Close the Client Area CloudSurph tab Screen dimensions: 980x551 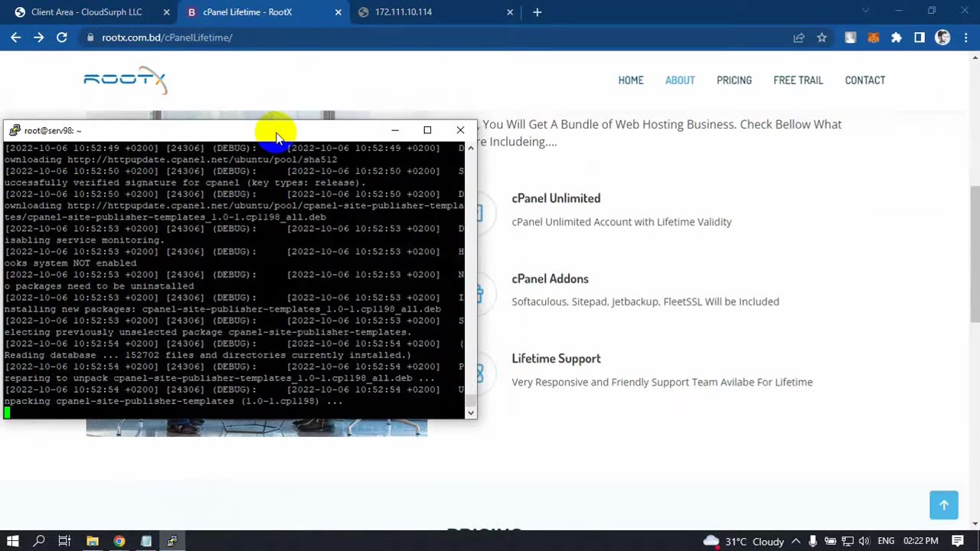[167, 12]
